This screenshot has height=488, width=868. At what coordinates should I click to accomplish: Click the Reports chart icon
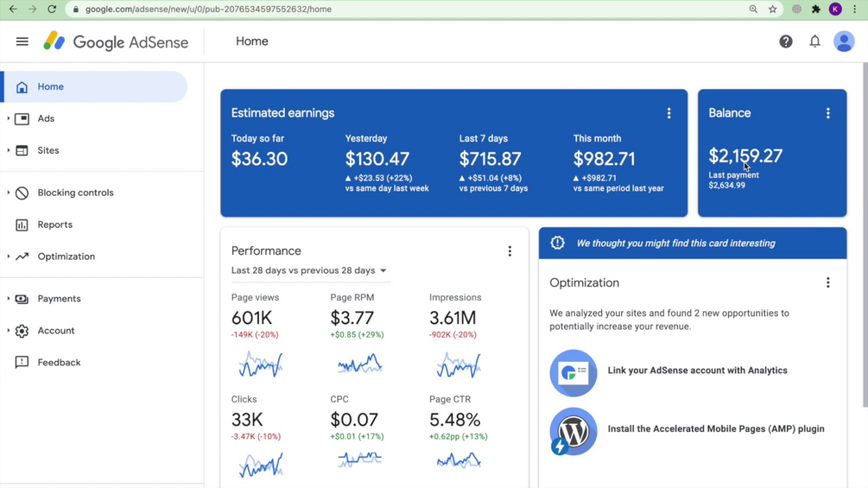coord(22,225)
